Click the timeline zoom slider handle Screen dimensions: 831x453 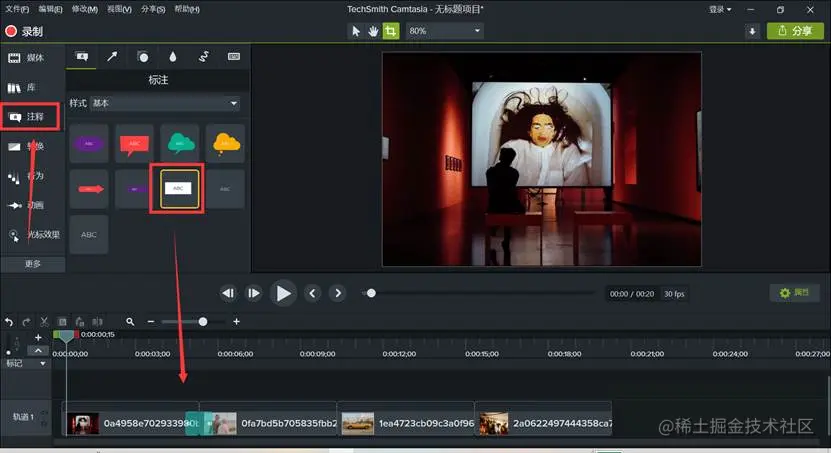pyautogui.click(x=203, y=322)
